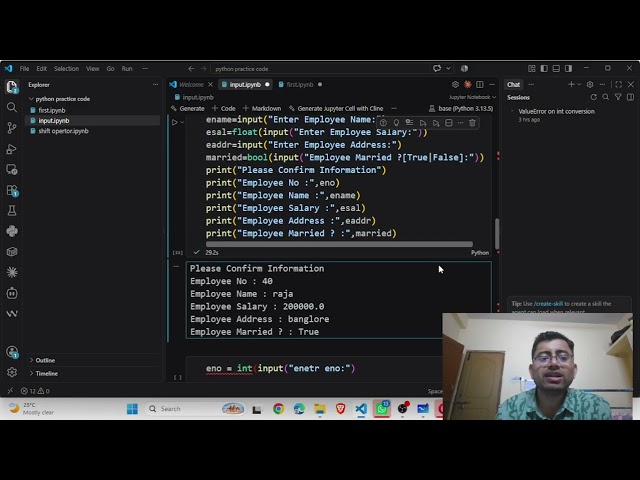Viewport: 640px width, 480px height.
Task: Search within chat Sessions
Action: (606, 97)
